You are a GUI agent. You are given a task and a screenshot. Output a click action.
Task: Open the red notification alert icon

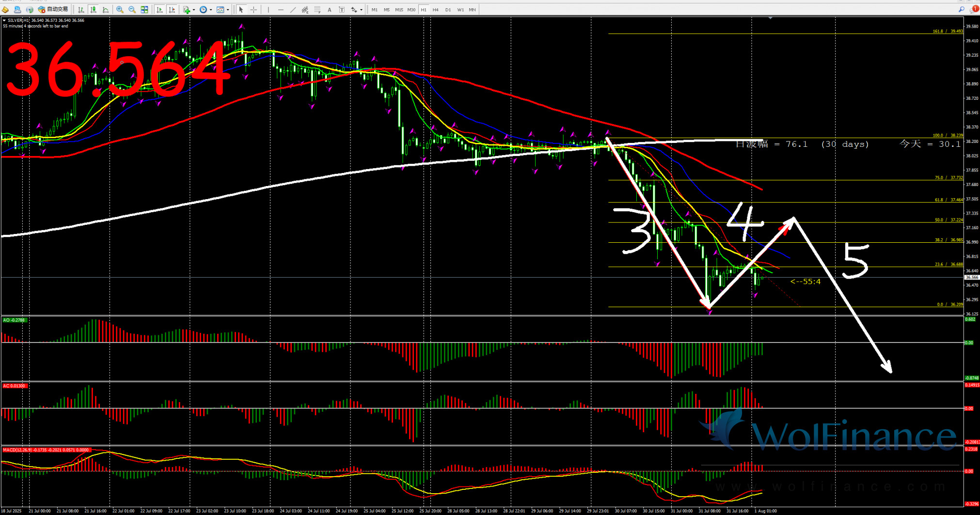(975, 9)
